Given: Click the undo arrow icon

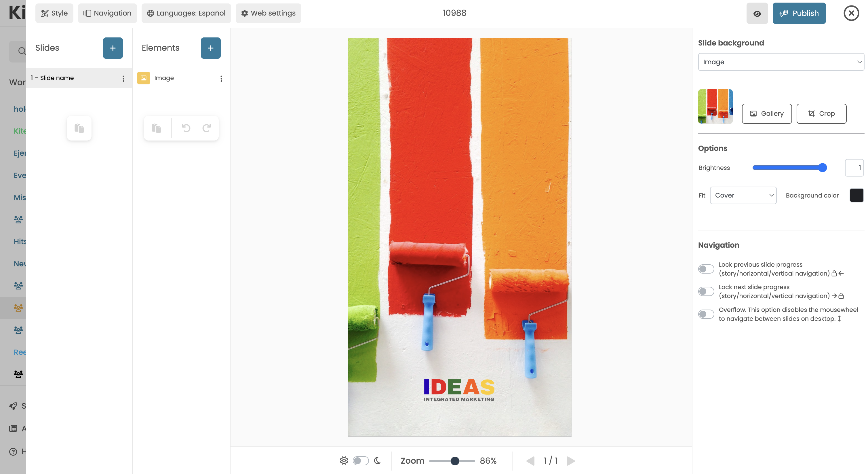Looking at the screenshot, I should coord(186,128).
